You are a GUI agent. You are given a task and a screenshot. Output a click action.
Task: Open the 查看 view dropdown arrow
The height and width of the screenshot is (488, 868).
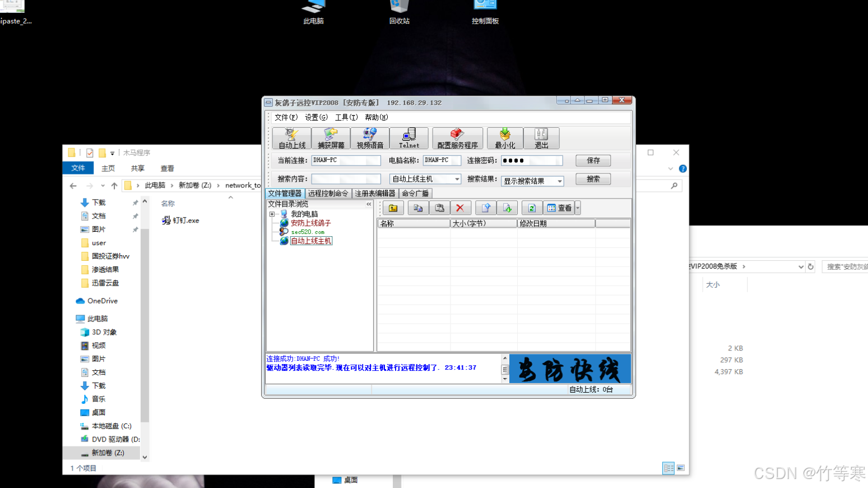tap(578, 208)
